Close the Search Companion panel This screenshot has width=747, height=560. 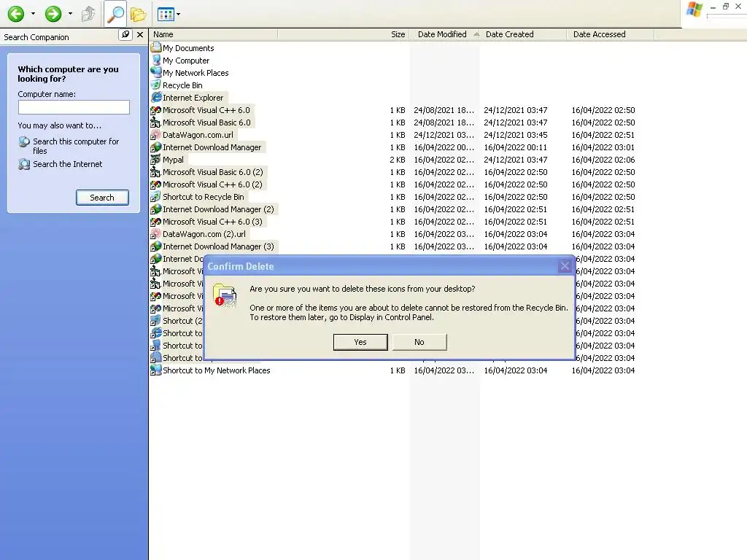139,35
